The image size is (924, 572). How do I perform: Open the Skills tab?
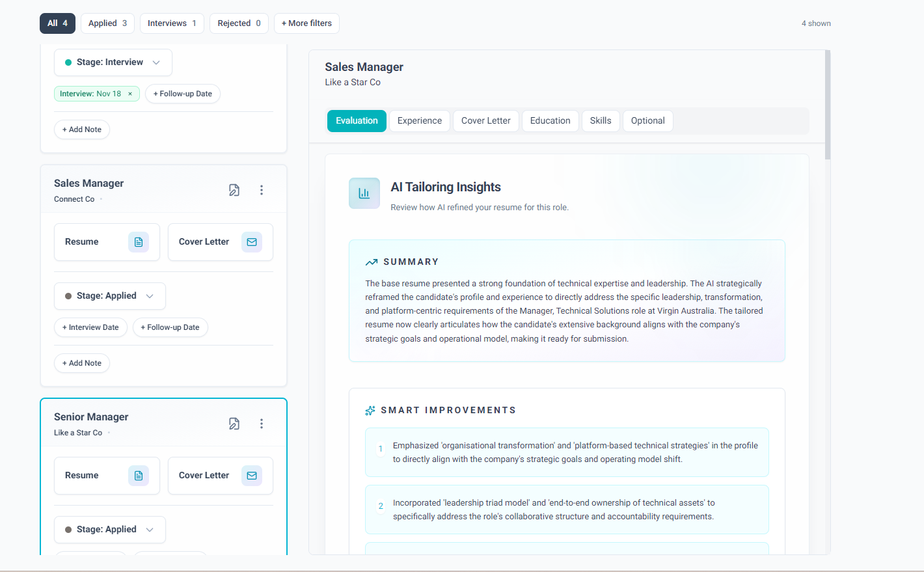point(600,120)
